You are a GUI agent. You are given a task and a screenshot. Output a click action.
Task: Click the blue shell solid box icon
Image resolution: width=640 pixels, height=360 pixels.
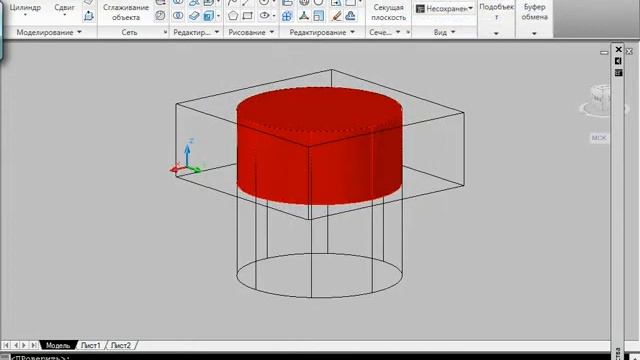(209, 16)
